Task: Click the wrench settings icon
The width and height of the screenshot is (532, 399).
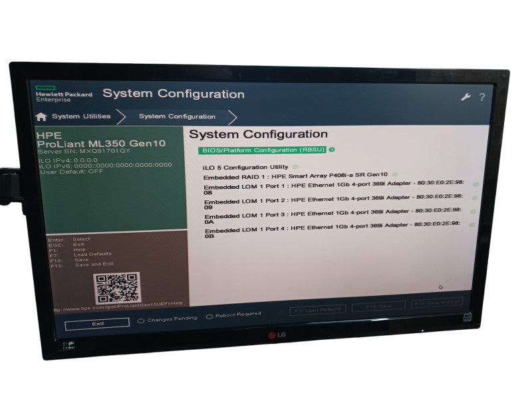Action: 466,97
